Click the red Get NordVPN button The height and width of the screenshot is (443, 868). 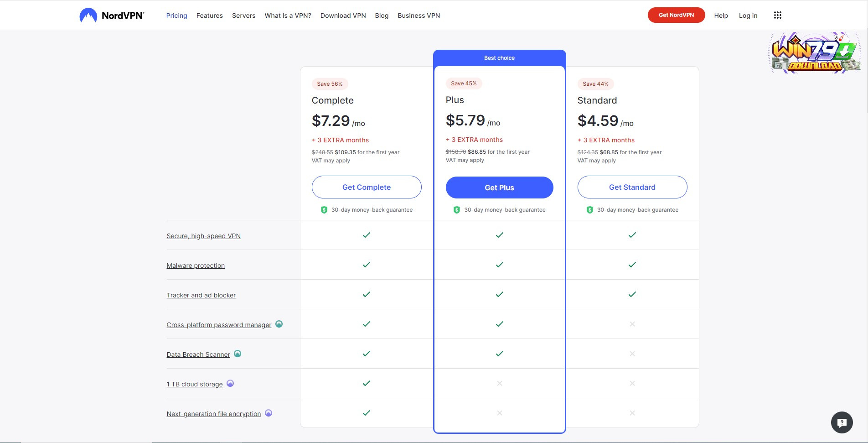(676, 15)
